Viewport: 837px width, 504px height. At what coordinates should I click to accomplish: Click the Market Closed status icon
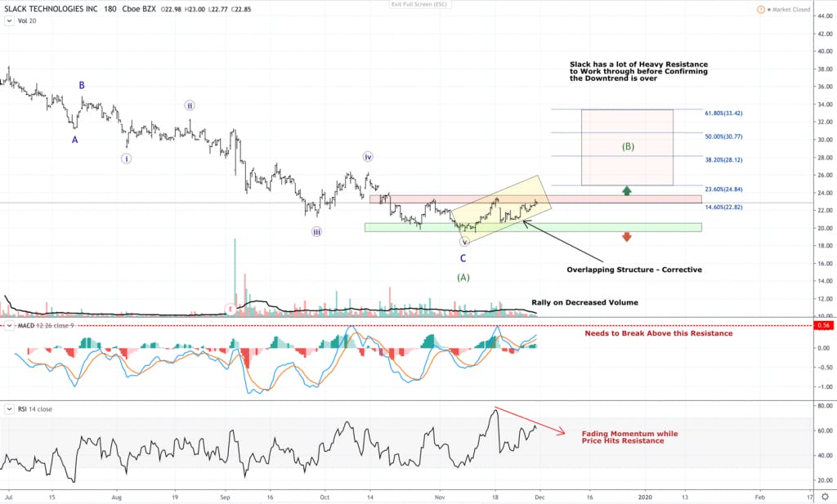pyautogui.click(x=761, y=10)
